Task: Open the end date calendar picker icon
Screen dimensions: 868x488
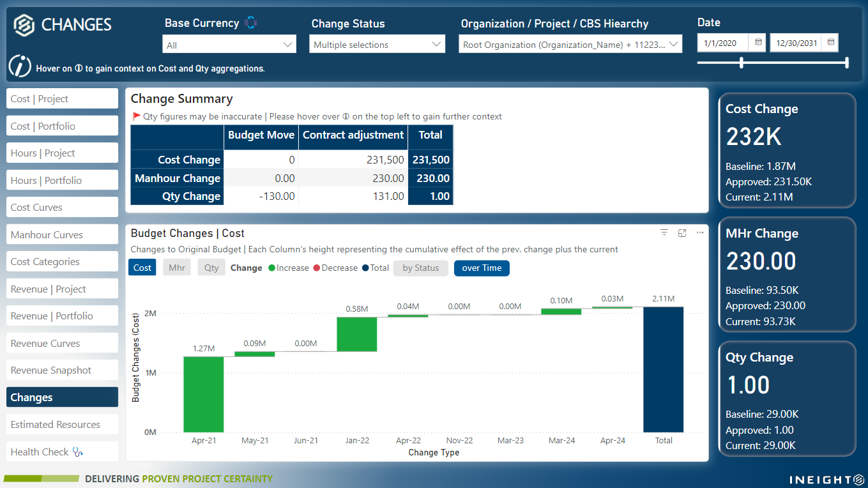Action: pos(830,42)
